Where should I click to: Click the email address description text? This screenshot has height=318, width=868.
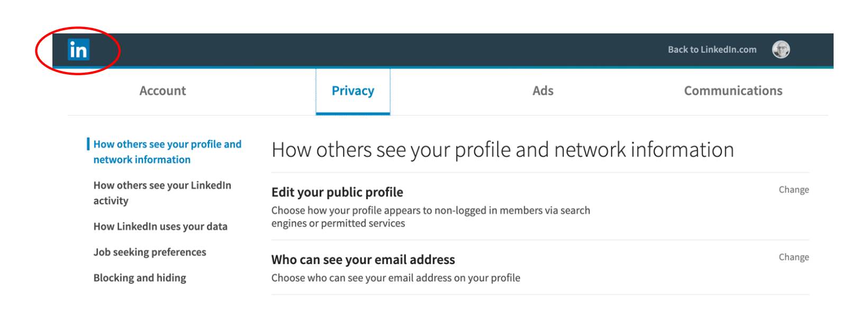tap(396, 278)
